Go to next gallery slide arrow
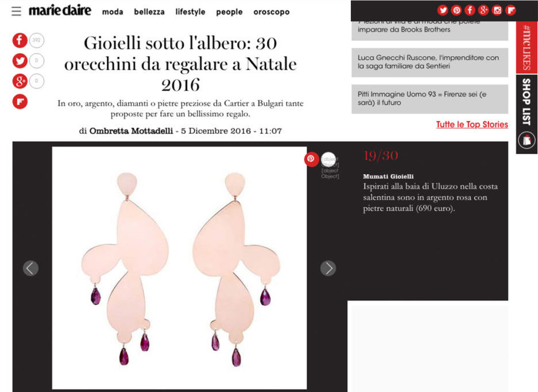 328,268
